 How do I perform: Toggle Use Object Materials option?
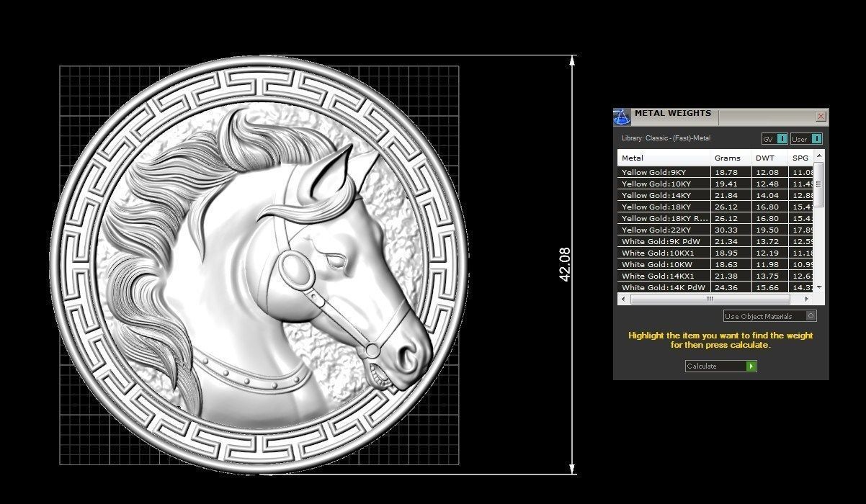(770, 316)
